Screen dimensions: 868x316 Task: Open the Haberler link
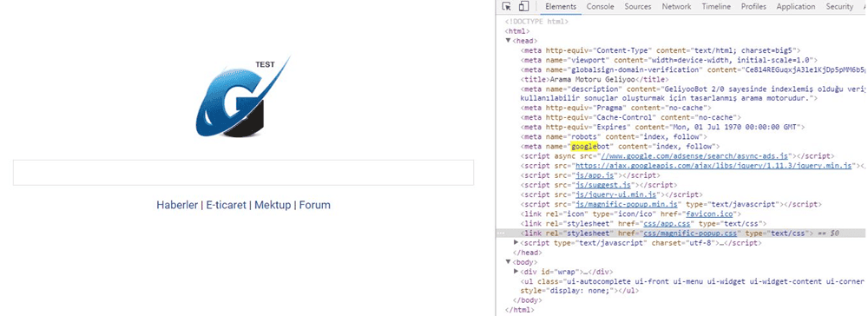click(x=177, y=205)
